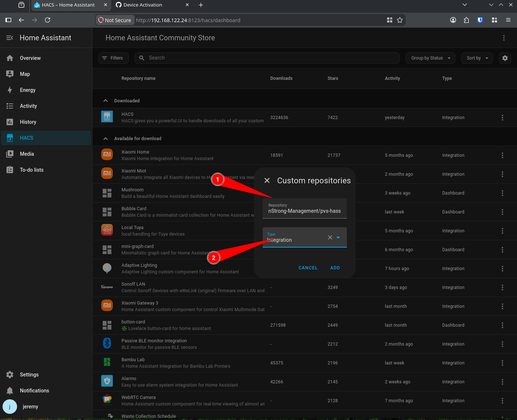This screenshot has width=517, height=420.
Task: Sort by Stars column header
Action: coord(333,78)
